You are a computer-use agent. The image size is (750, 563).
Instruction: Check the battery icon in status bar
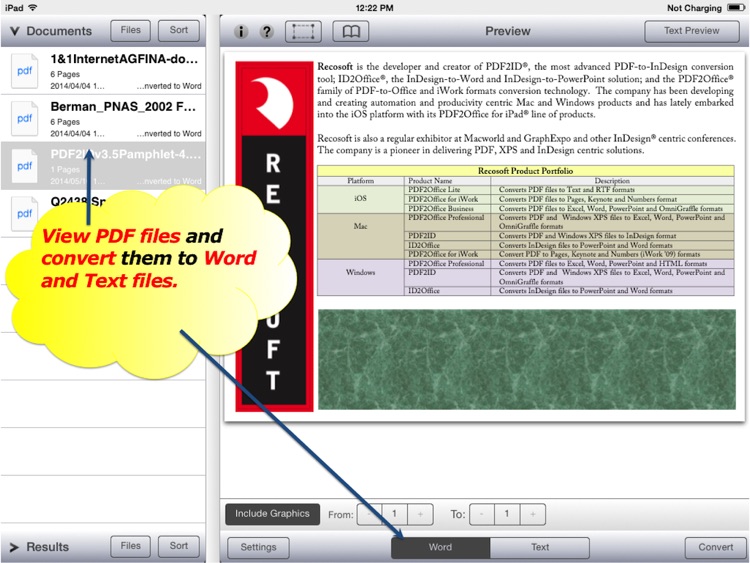pyautogui.click(x=736, y=8)
